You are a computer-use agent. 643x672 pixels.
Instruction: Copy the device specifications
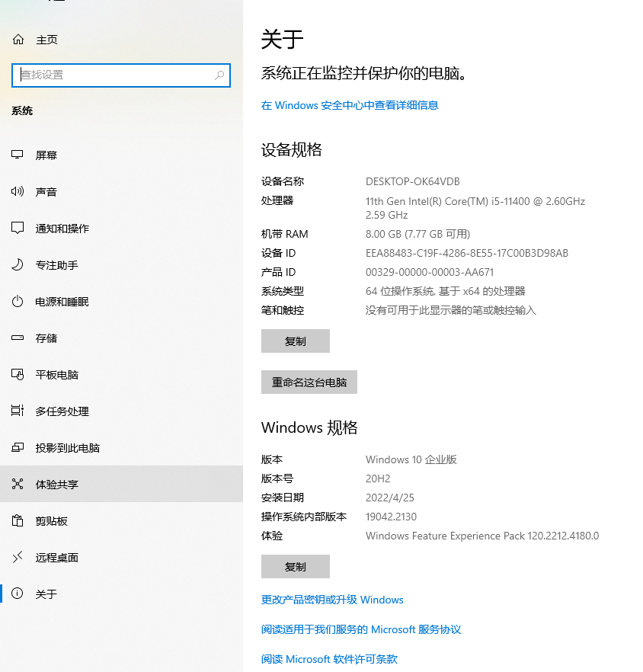click(295, 341)
